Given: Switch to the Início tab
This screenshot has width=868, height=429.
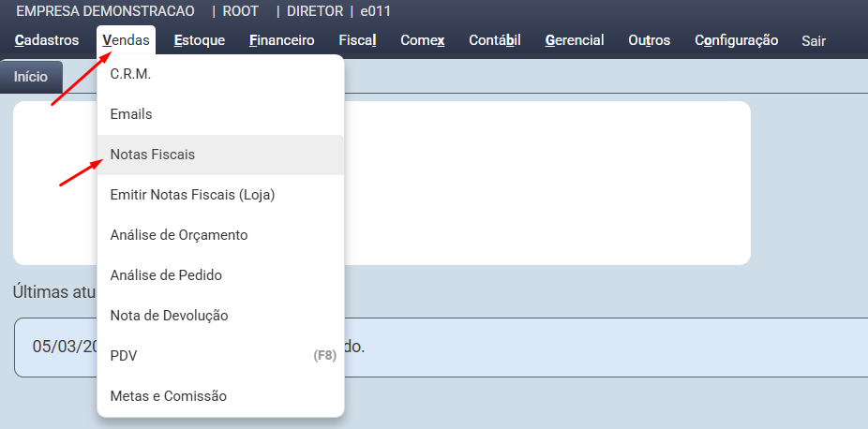Looking at the screenshot, I should [31, 77].
